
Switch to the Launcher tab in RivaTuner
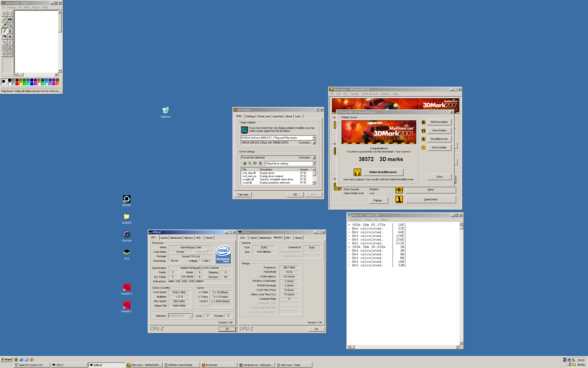coord(277,116)
